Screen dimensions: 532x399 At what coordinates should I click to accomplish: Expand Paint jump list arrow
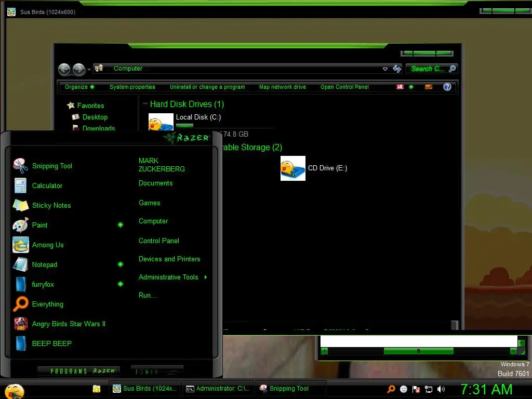click(x=121, y=225)
